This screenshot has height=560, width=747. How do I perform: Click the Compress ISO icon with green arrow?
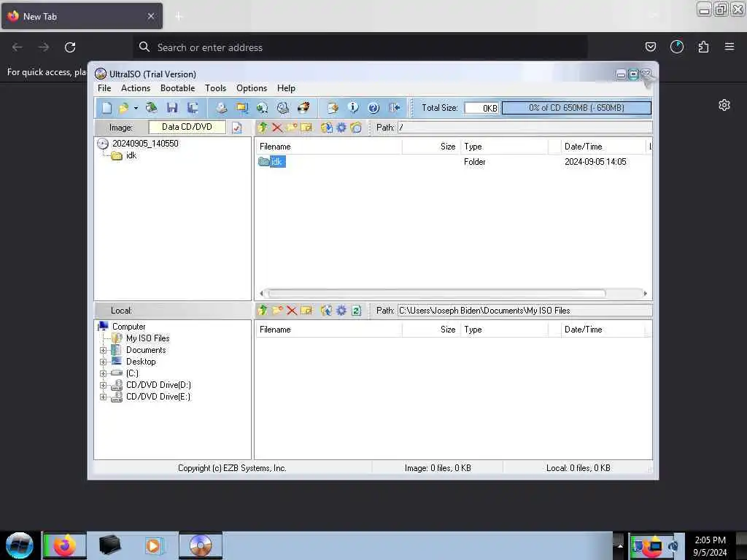(262, 108)
